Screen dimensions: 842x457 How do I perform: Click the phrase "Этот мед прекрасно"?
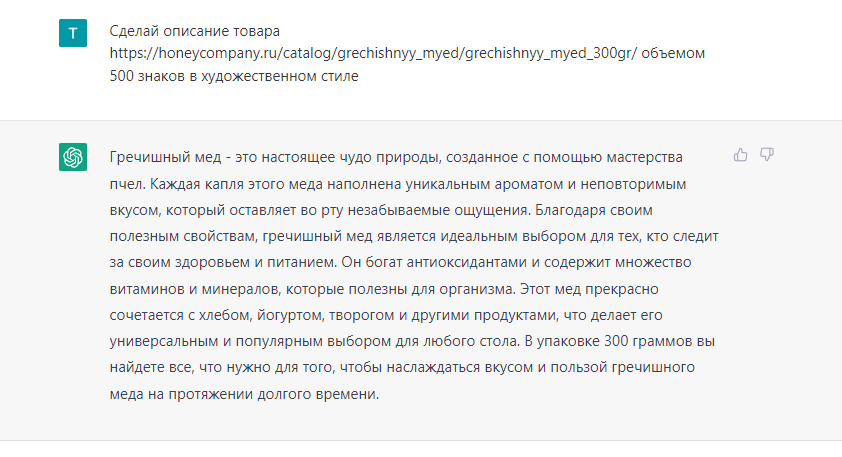[589, 289]
